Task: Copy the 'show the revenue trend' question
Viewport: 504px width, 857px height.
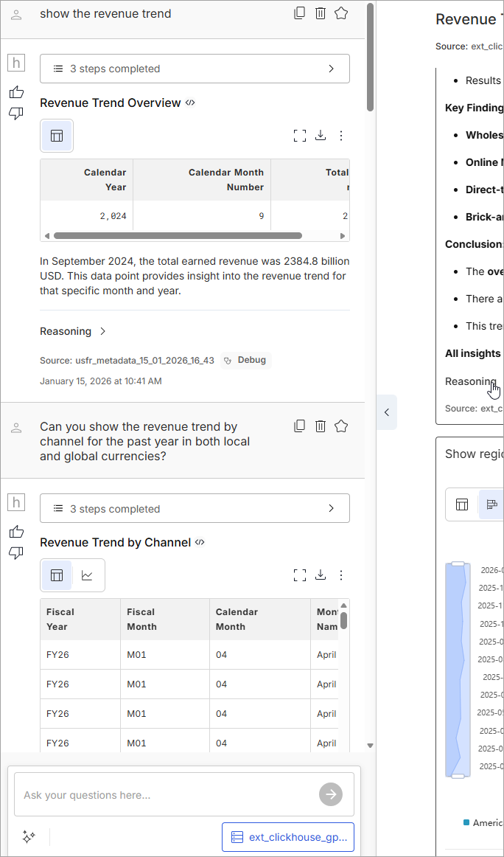Action: 299,13
